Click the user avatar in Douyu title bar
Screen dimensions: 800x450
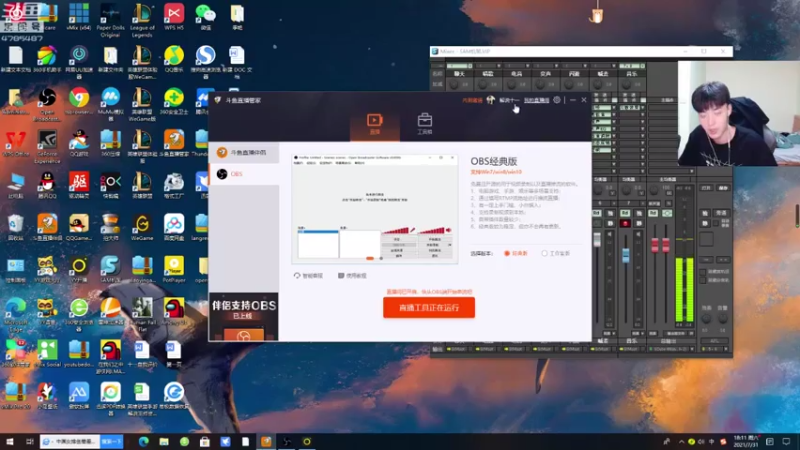[x=490, y=99]
